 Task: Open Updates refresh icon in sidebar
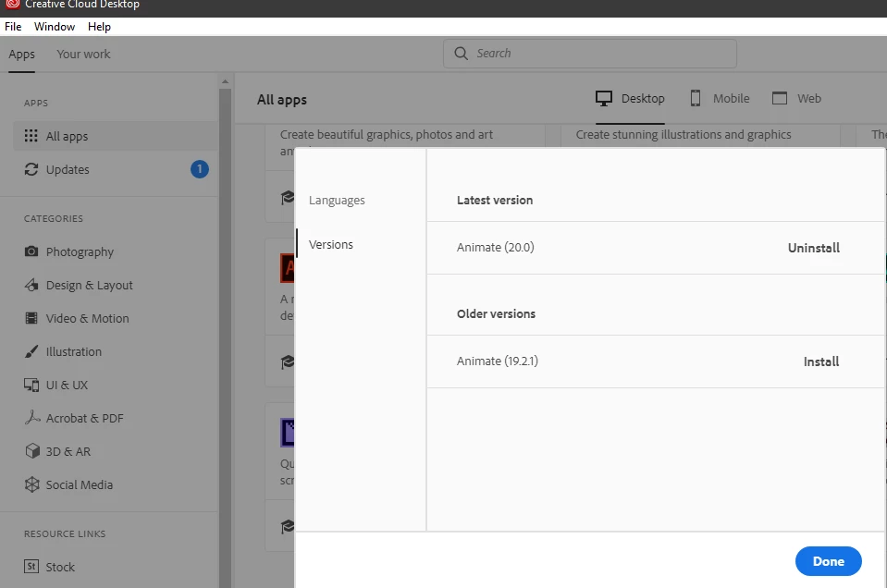[31, 169]
